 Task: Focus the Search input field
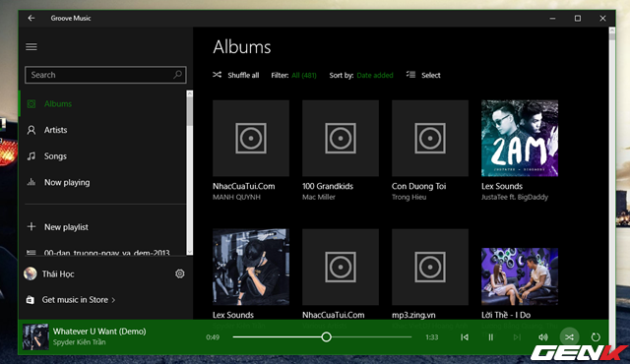tap(105, 75)
